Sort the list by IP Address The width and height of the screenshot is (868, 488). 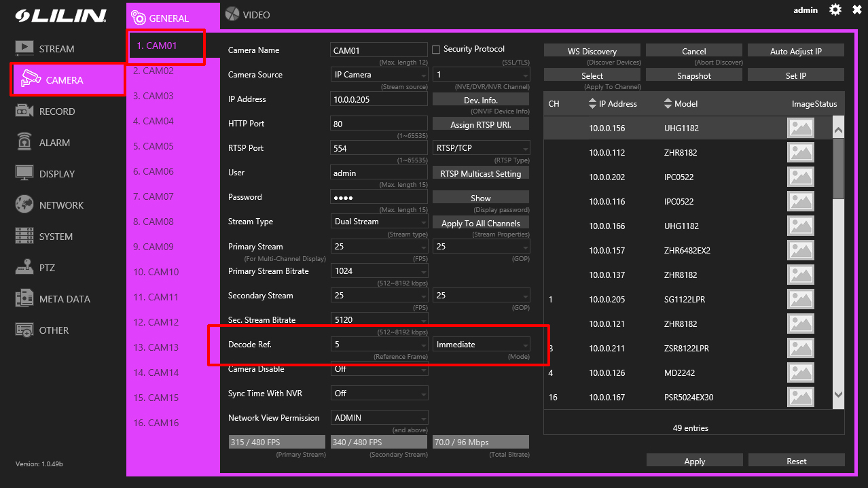point(592,104)
